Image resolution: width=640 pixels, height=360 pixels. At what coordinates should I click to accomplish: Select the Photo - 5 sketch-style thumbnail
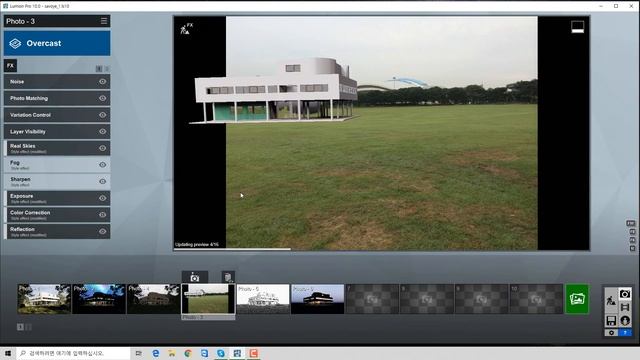pyautogui.click(x=263, y=299)
